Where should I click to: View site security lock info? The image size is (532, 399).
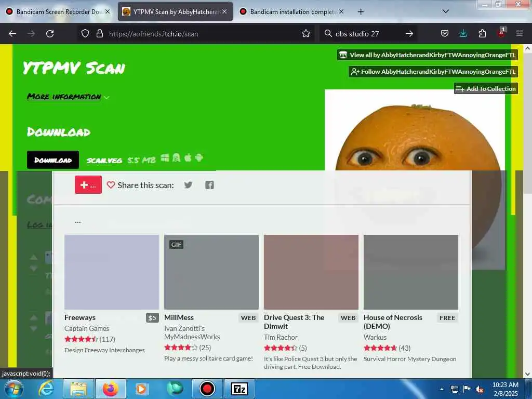(x=99, y=34)
